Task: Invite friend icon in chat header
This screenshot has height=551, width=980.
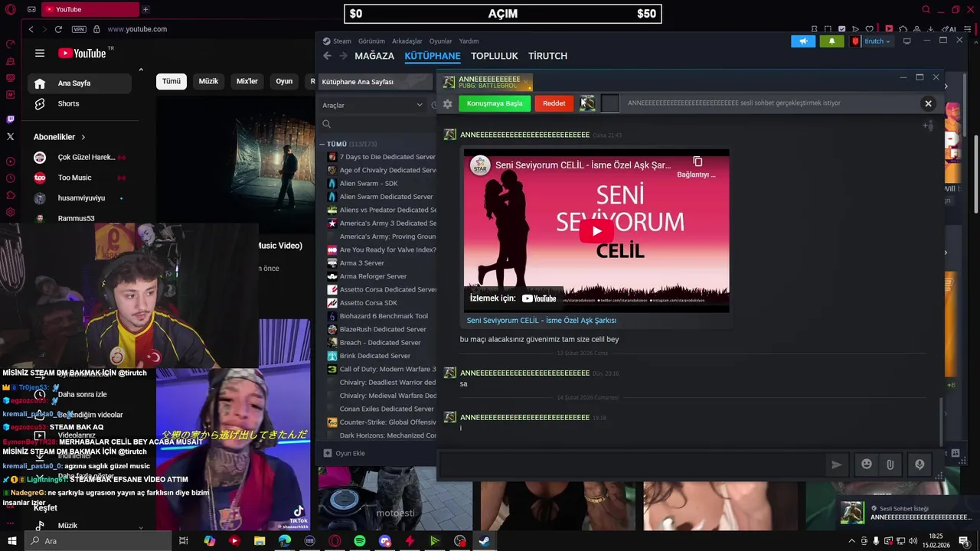Action: point(928,126)
